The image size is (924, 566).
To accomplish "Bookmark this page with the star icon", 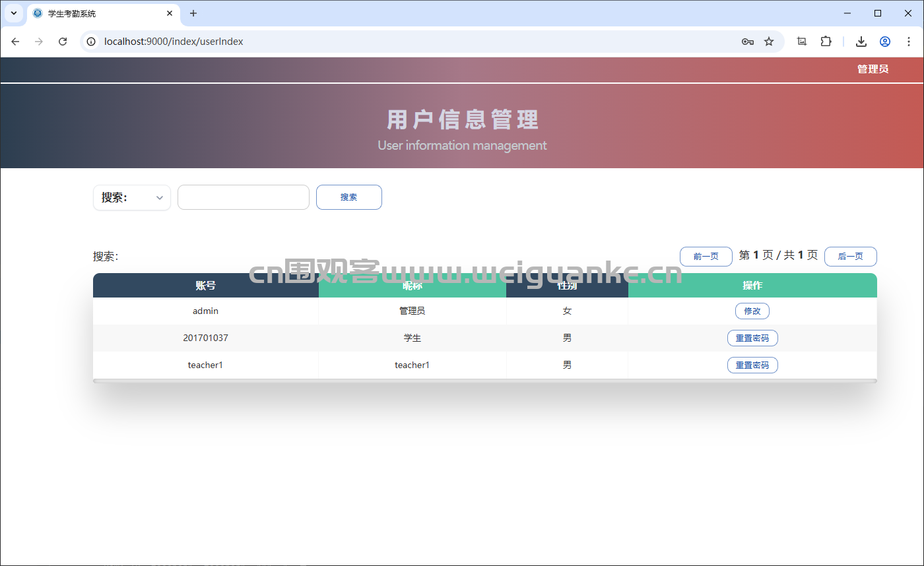I will [x=769, y=42].
